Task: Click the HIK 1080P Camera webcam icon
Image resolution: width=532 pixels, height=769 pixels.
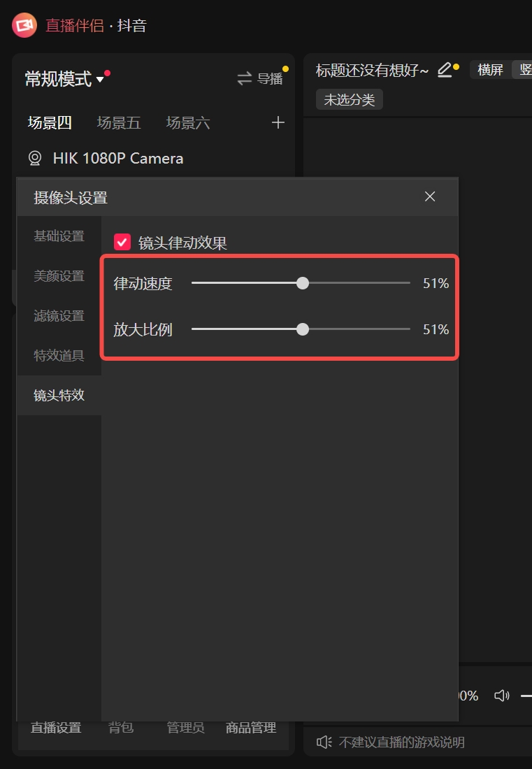Action: click(x=35, y=159)
